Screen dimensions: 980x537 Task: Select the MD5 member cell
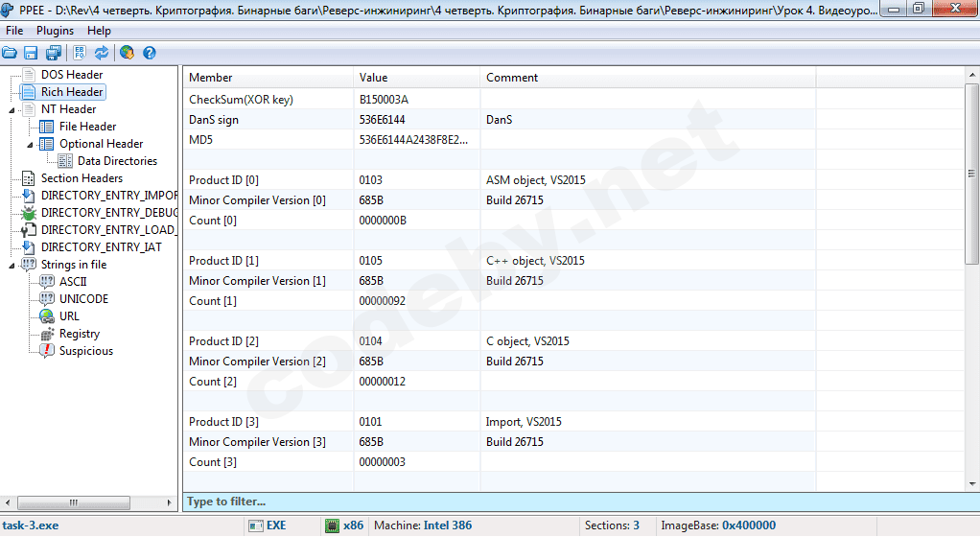click(x=268, y=139)
